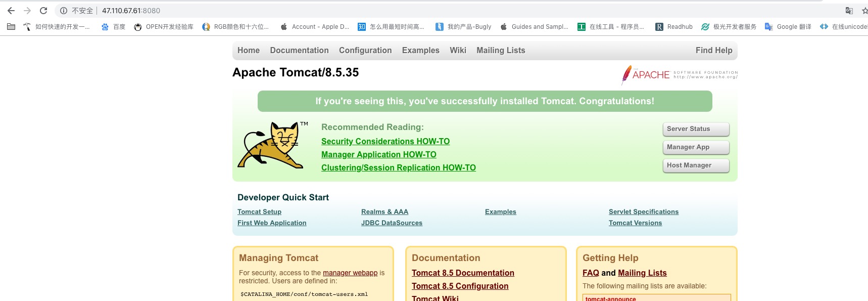Open Security Considerations HOW-TO link
The width and height of the screenshot is (868, 301).
[x=385, y=142]
